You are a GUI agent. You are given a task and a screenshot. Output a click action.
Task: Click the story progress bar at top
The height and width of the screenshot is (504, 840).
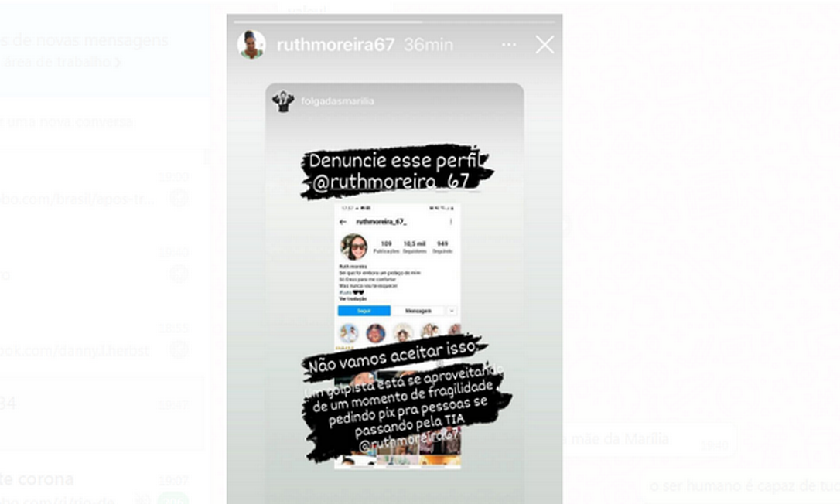(394, 22)
